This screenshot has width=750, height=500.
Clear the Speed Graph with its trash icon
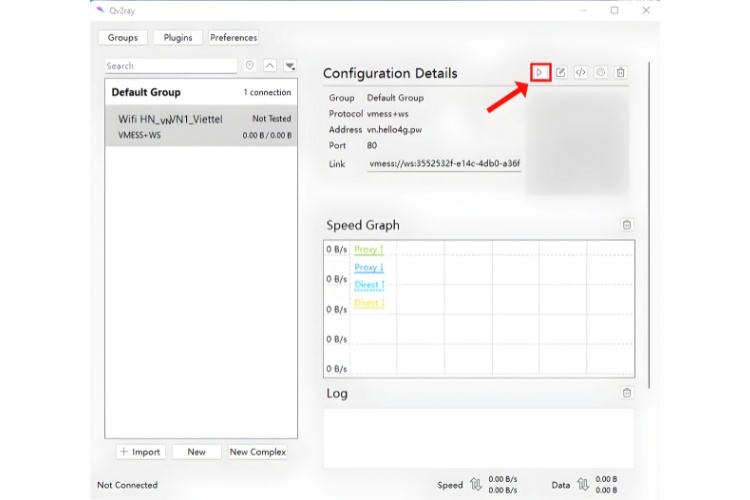(x=627, y=225)
